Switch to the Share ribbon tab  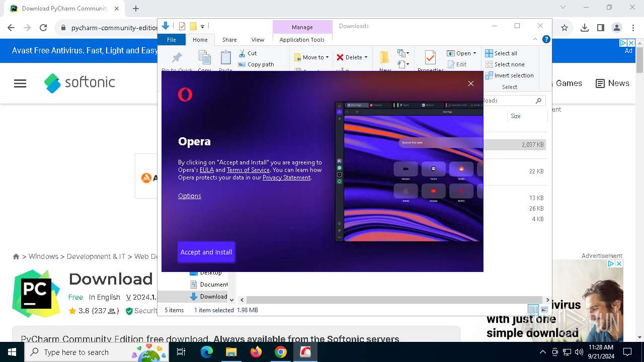[229, 40]
